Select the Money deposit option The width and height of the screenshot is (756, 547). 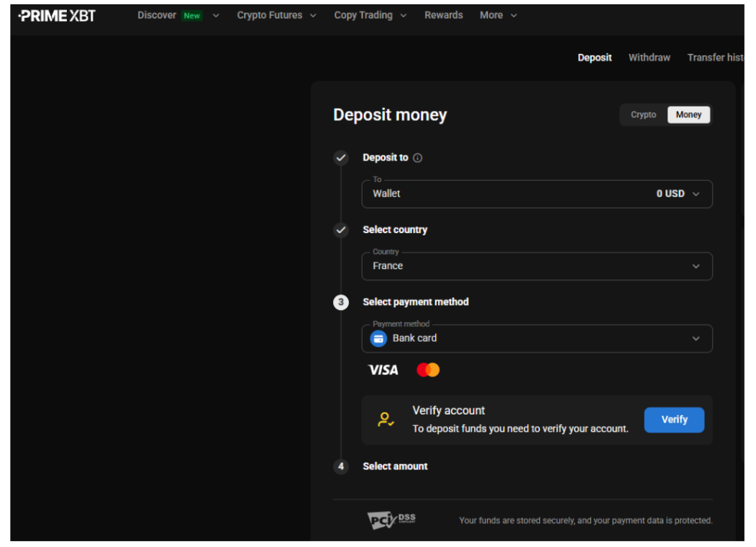pyautogui.click(x=688, y=115)
